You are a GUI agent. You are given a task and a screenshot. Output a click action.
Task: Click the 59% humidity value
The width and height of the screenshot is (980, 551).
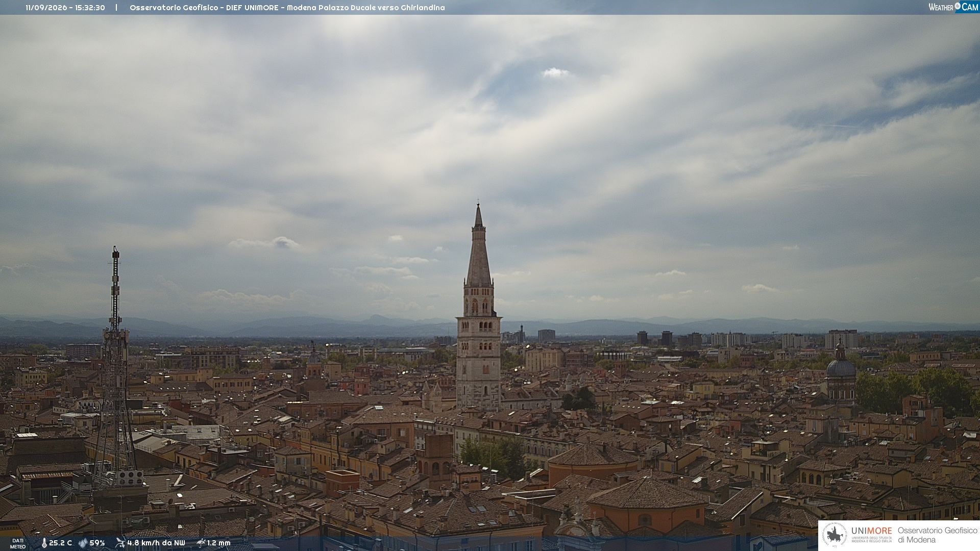click(97, 543)
